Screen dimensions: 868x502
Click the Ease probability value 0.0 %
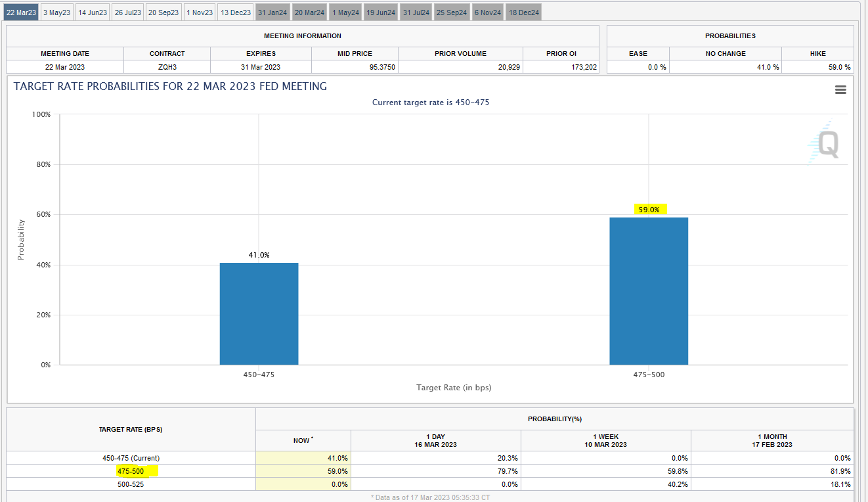[638, 67]
